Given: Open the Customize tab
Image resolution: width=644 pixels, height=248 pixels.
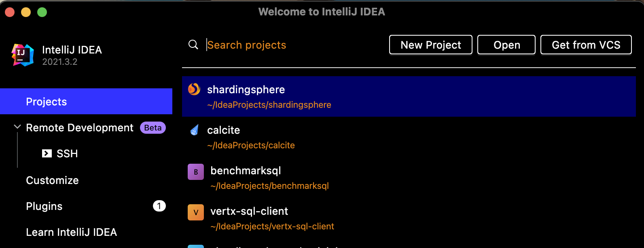Looking at the screenshot, I should [x=52, y=180].
